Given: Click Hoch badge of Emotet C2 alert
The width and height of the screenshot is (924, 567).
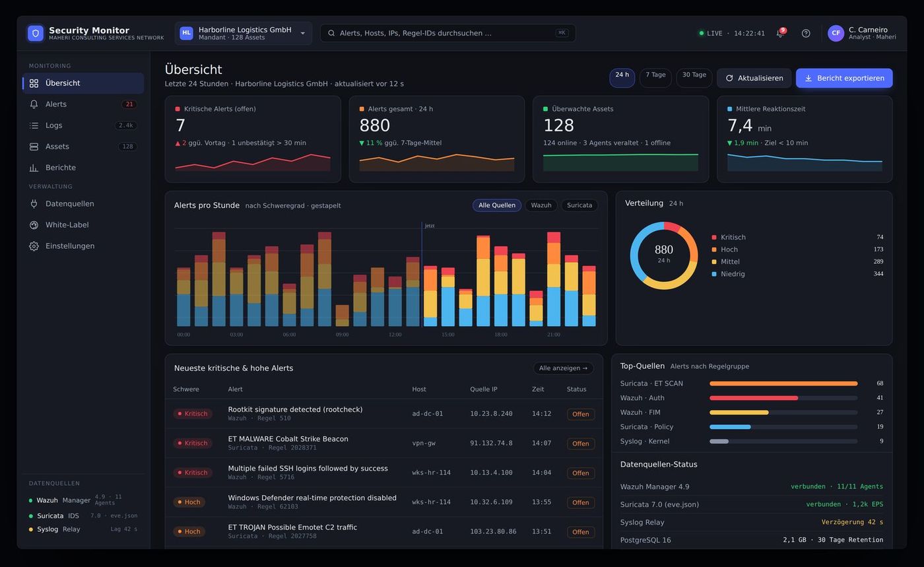Looking at the screenshot, I should 189,531.
